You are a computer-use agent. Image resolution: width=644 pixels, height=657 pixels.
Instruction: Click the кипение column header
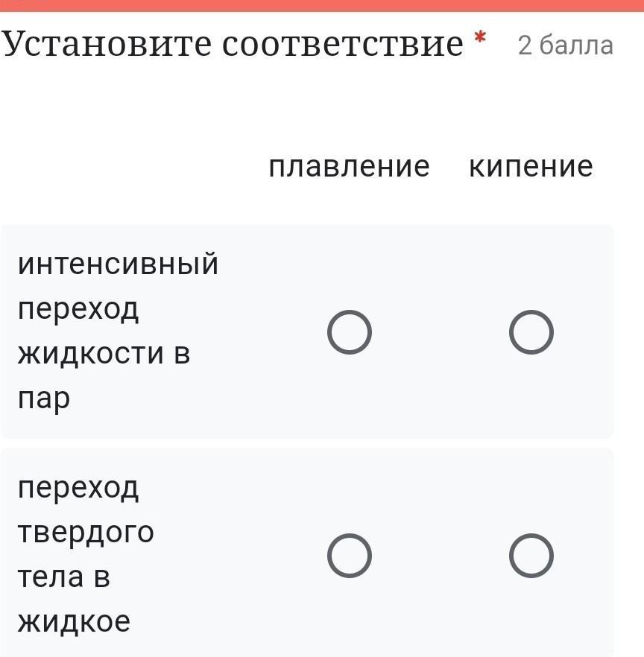(x=531, y=166)
